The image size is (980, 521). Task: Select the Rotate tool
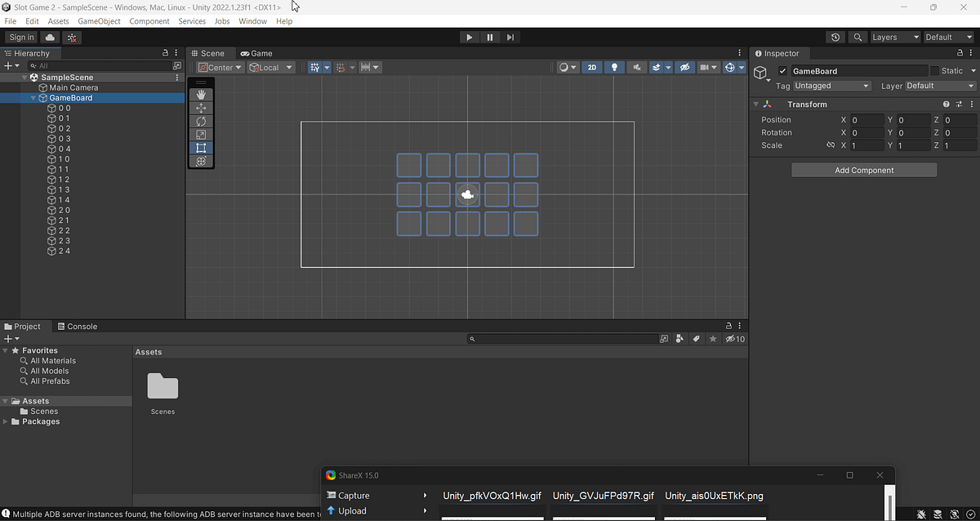tap(201, 121)
